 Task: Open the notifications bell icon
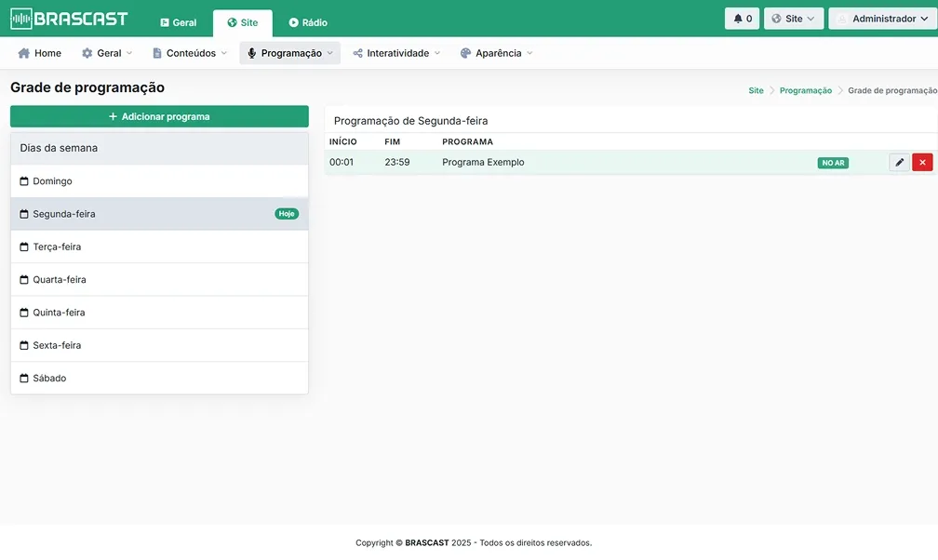pos(738,19)
